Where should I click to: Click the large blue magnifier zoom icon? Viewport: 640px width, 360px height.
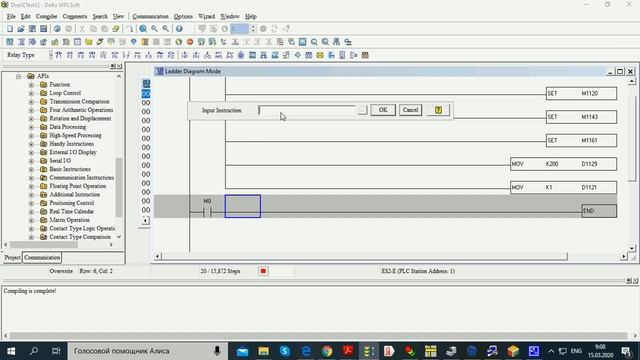(143, 29)
